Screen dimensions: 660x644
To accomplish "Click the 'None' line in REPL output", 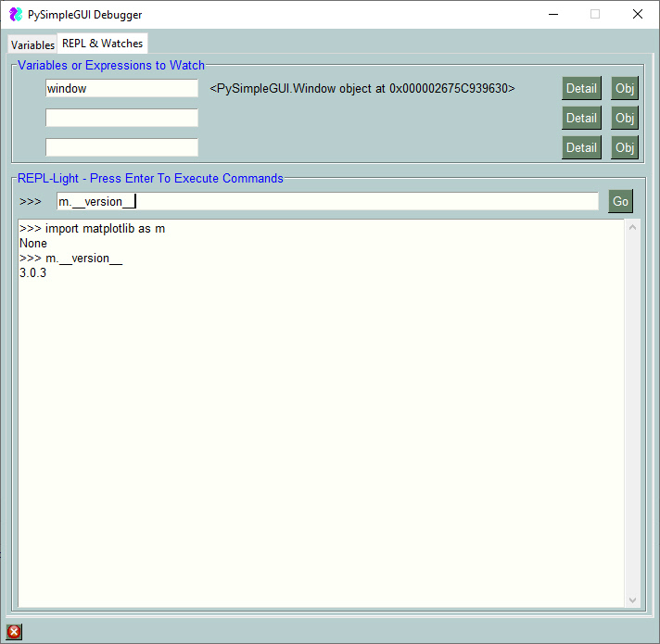I will (32, 243).
